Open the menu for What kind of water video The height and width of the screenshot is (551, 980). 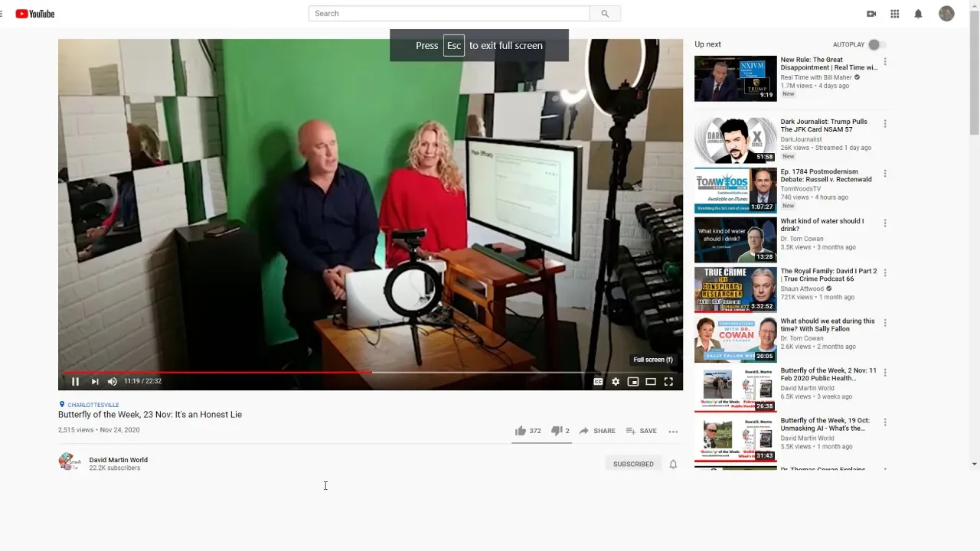pyautogui.click(x=885, y=223)
